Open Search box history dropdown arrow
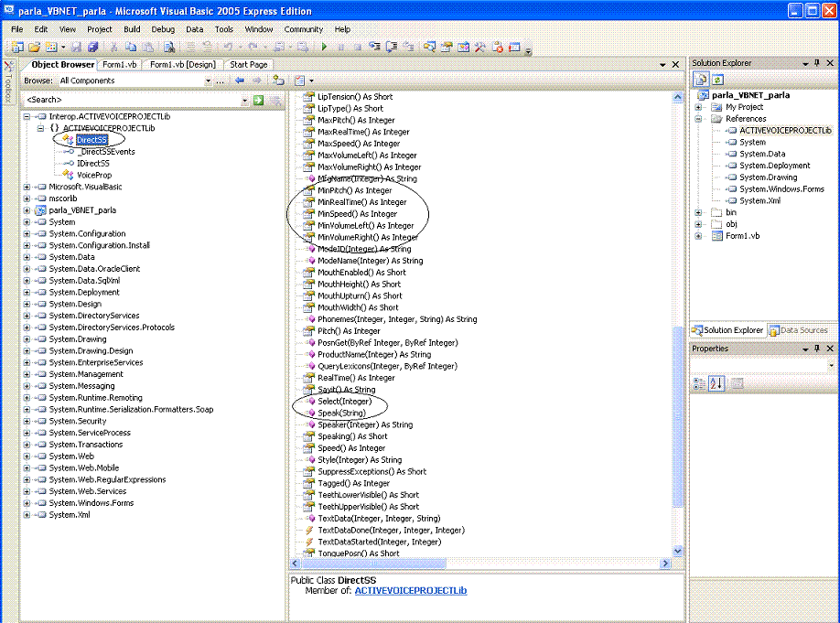The height and width of the screenshot is (623, 840). pos(245,100)
